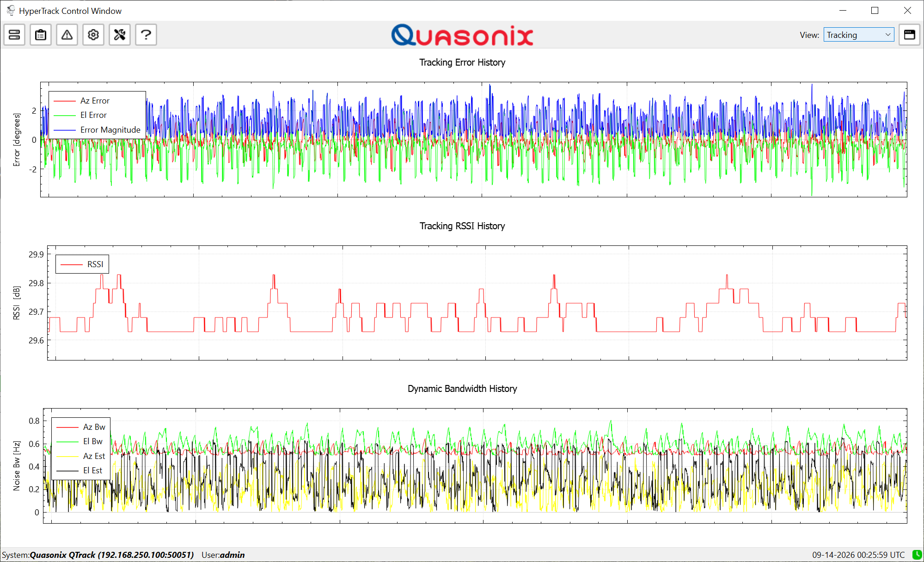Click the Tracking RSSI History title
The image size is (924, 562).
click(462, 226)
